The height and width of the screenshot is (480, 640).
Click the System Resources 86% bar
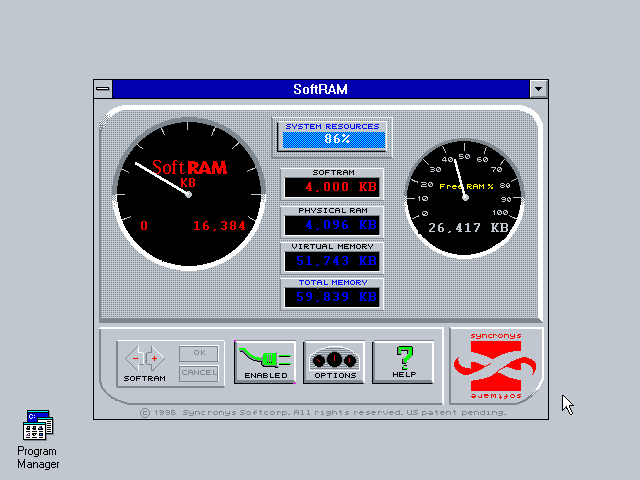click(x=334, y=139)
